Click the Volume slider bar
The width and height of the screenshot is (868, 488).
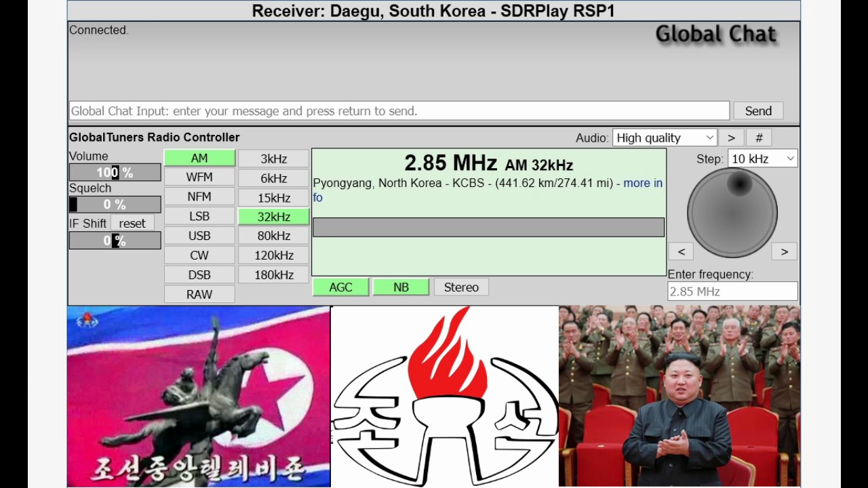(x=115, y=173)
